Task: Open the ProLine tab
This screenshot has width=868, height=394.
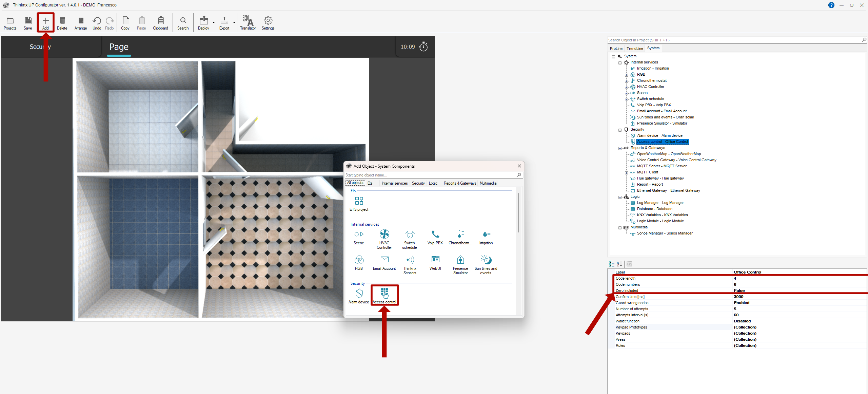Action: point(616,49)
